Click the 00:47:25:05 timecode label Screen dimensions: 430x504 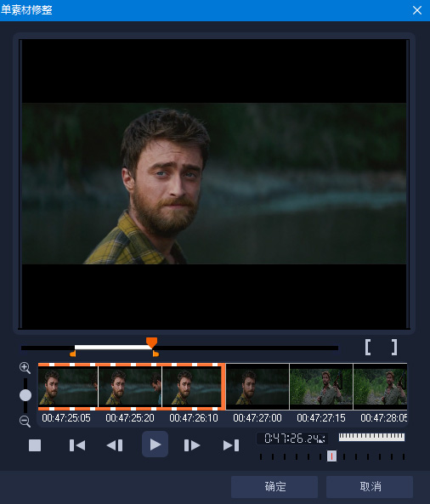coord(66,418)
